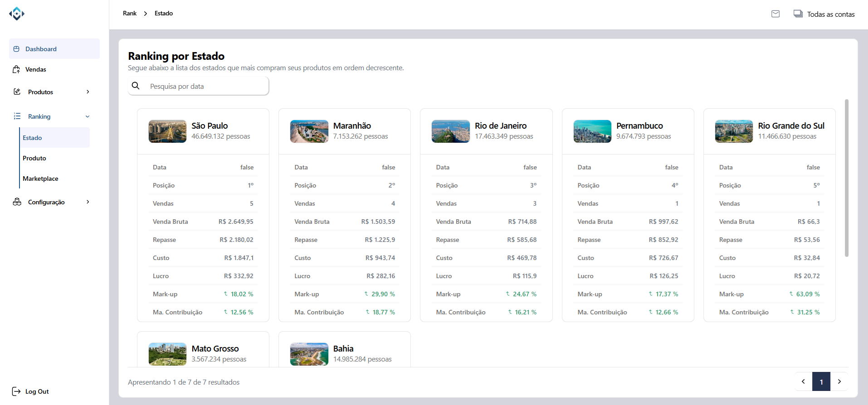The width and height of the screenshot is (868, 405).
Task: Click the Vendas shopping bag icon
Action: point(17,69)
